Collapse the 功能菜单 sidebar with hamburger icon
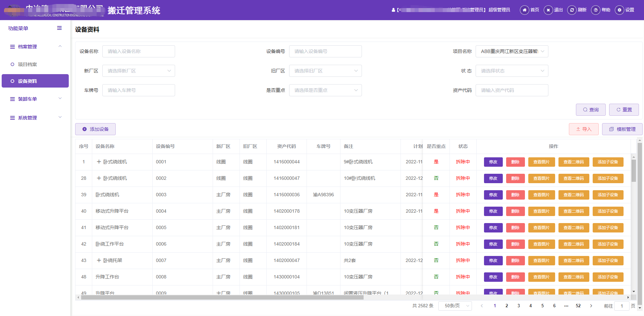 click(x=59, y=28)
